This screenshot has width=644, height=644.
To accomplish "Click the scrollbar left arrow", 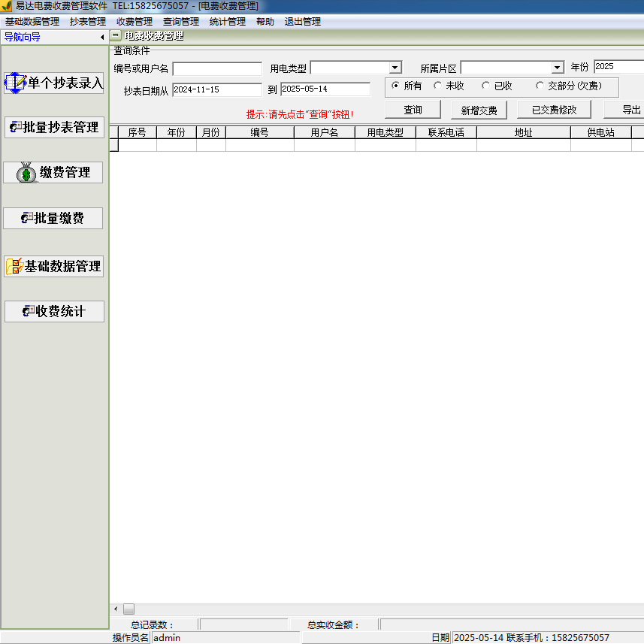I will point(116,609).
